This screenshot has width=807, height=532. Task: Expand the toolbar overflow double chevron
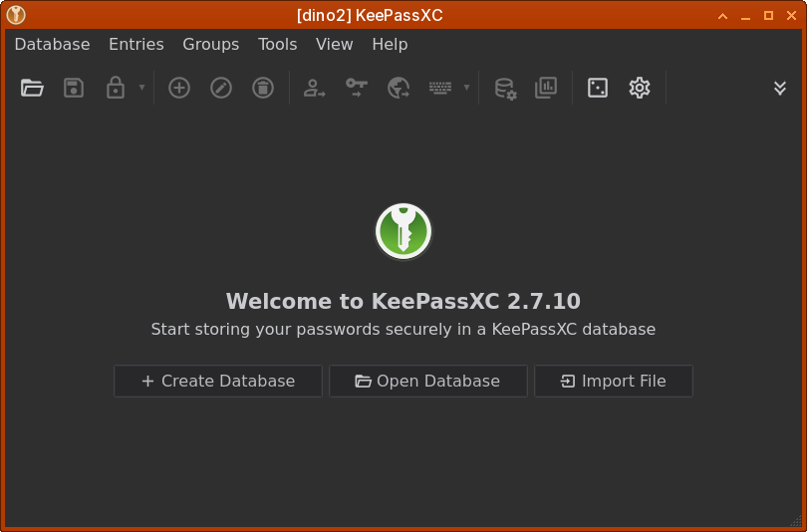click(780, 88)
